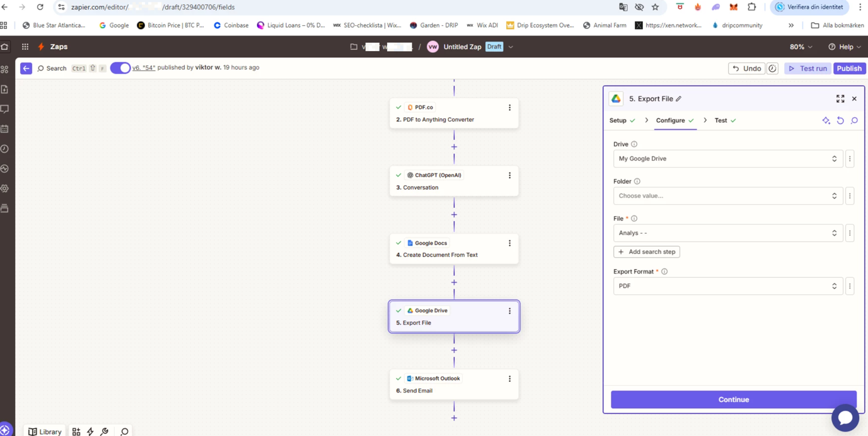Switch to the Setup tab

(x=618, y=120)
